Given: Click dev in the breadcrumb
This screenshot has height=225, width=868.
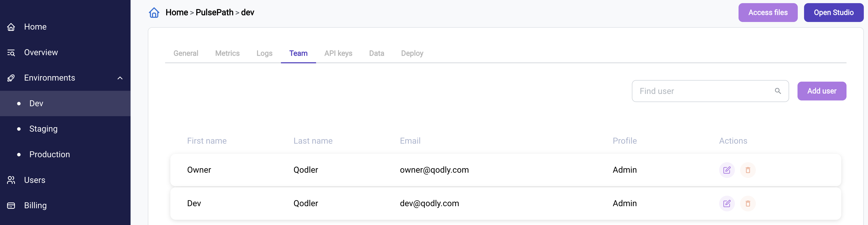Looking at the screenshot, I should point(247,13).
